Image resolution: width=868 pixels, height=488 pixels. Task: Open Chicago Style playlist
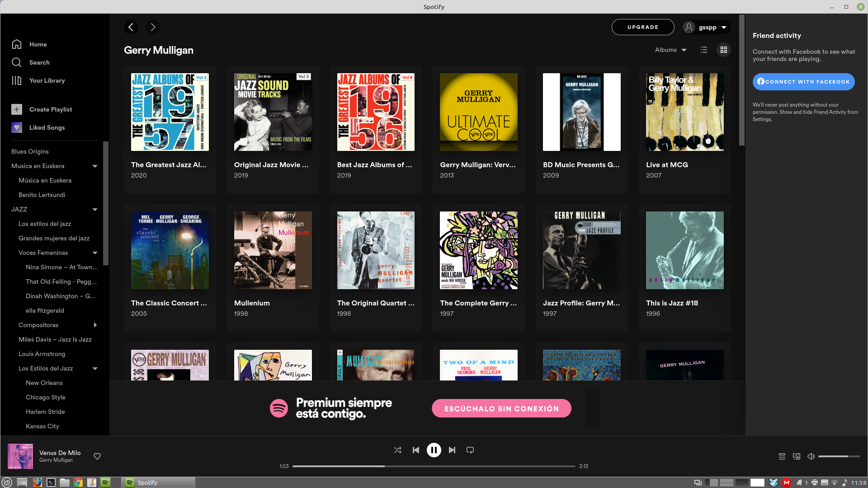(46, 397)
